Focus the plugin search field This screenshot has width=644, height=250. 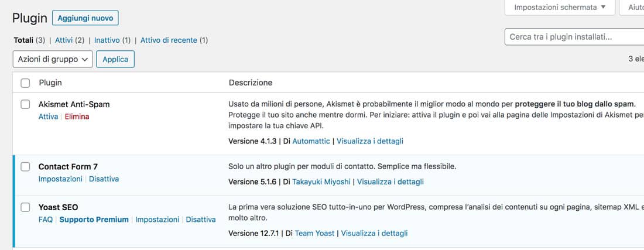point(574,37)
